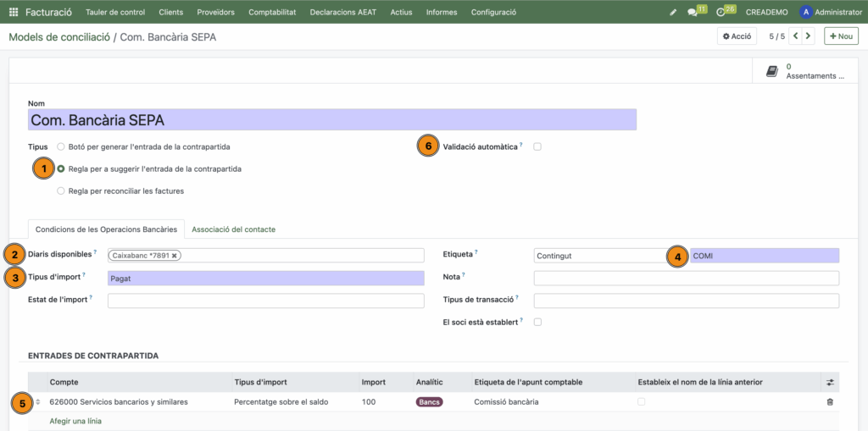Select 'Botó per generar l'entrada de la contrapartida'
The height and width of the screenshot is (431, 868).
point(61,146)
